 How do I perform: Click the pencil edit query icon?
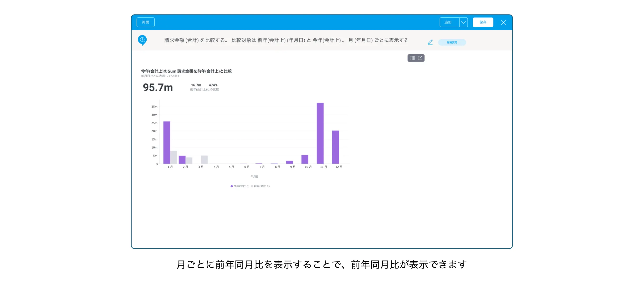click(430, 42)
